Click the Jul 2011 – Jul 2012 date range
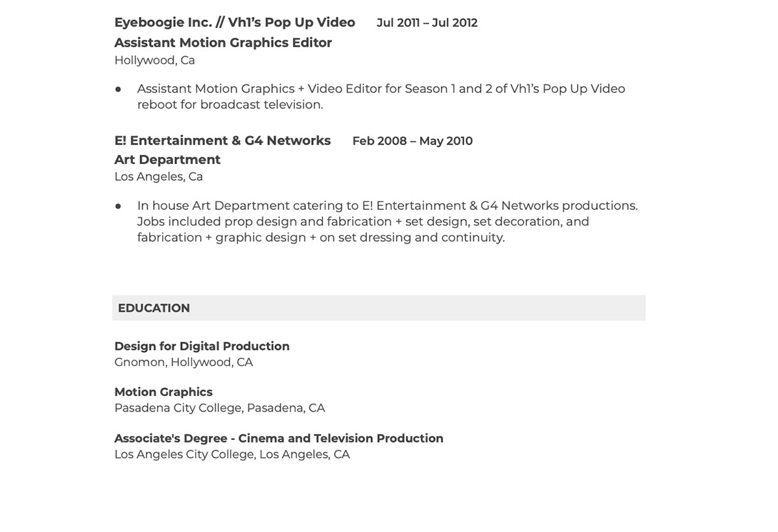Image resolution: width=778 pixels, height=532 pixels. coord(427,23)
